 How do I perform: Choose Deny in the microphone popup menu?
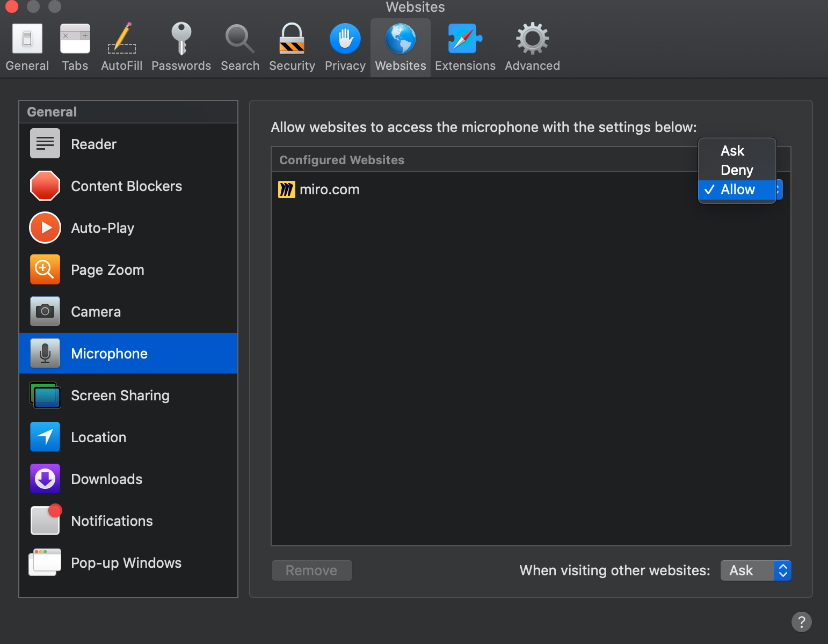(x=737, y=170)
